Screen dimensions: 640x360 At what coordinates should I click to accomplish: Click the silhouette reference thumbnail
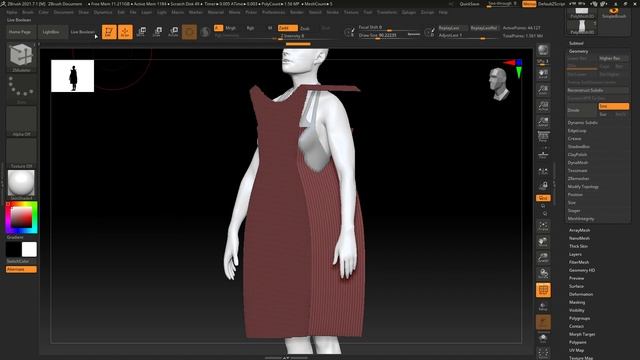point(73,76)
